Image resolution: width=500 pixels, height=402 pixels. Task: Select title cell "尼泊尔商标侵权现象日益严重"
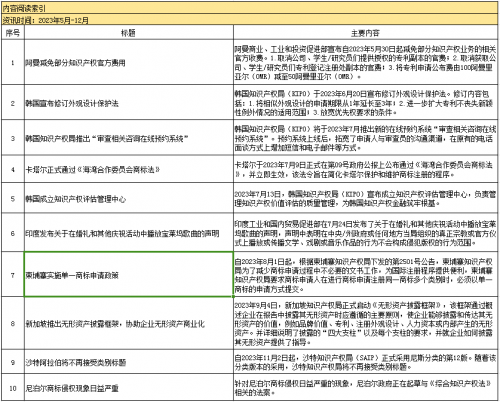click(x=129, y=387)
